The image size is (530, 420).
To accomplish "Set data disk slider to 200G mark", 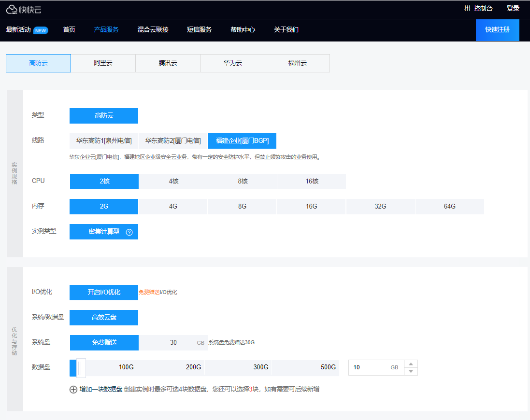I will pyautogui.click(x=193, y=367).
